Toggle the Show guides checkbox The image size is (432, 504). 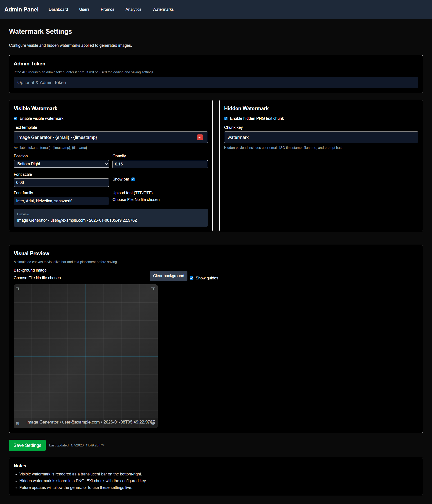tap(192, 278)
